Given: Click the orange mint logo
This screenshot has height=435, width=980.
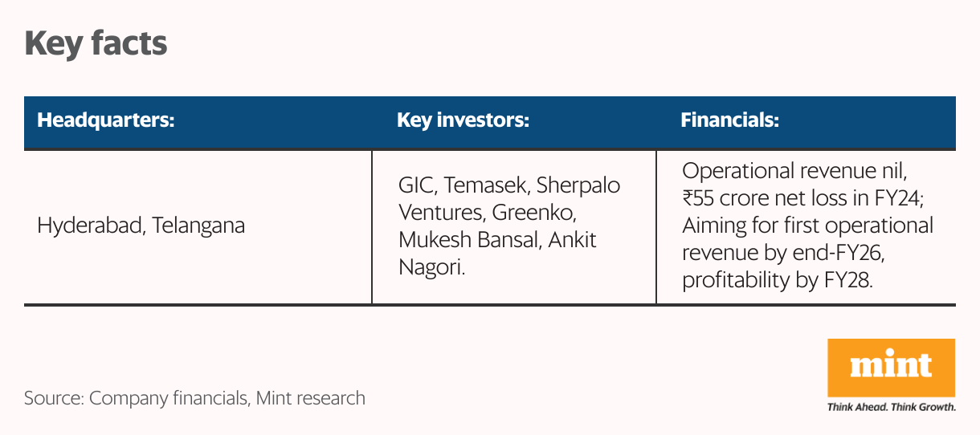Looking at the screenshot, I should [x=891, y=368].
